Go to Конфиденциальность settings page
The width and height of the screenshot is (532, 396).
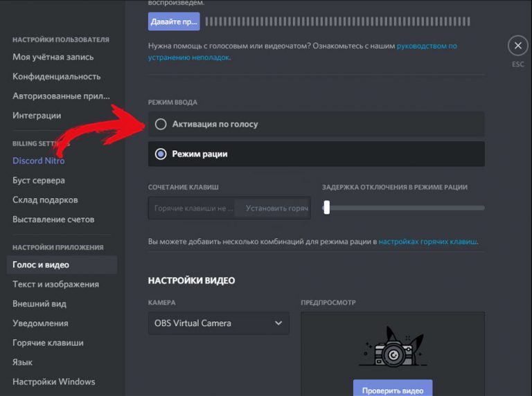pos(56,76)
